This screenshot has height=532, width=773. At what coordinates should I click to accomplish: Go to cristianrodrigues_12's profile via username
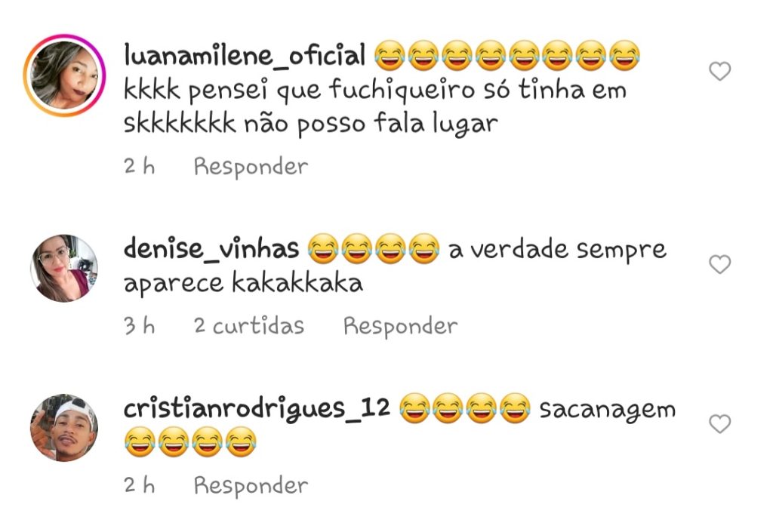[x=257, y=408]
